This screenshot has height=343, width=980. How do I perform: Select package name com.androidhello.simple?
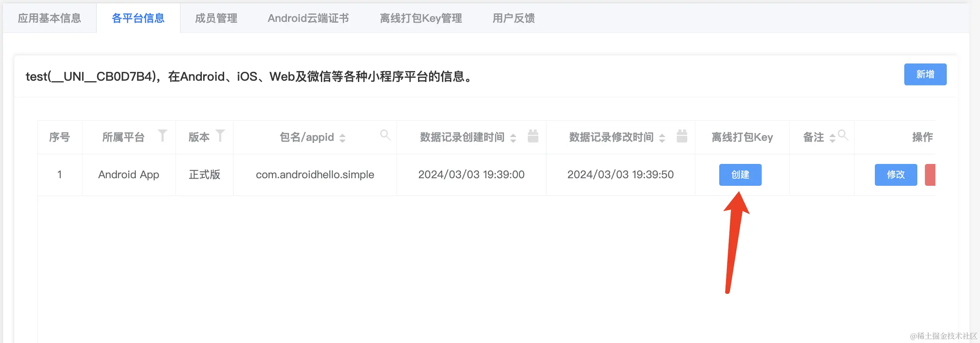315,174
